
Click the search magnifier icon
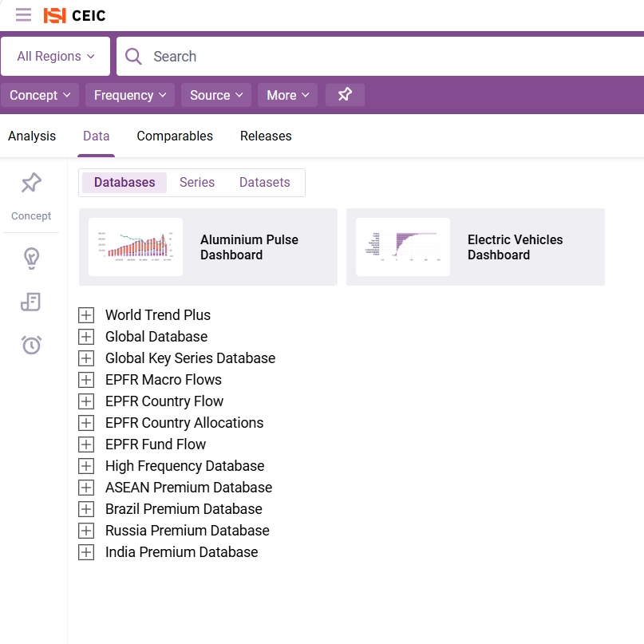[134, 56]
